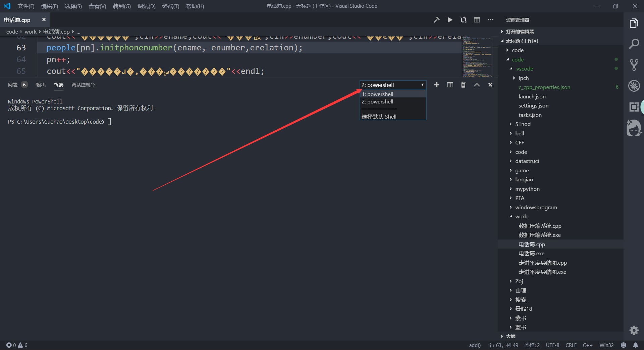Choose 1: powershell from terminal list
644x350 pixels.
tap(393, 94)
